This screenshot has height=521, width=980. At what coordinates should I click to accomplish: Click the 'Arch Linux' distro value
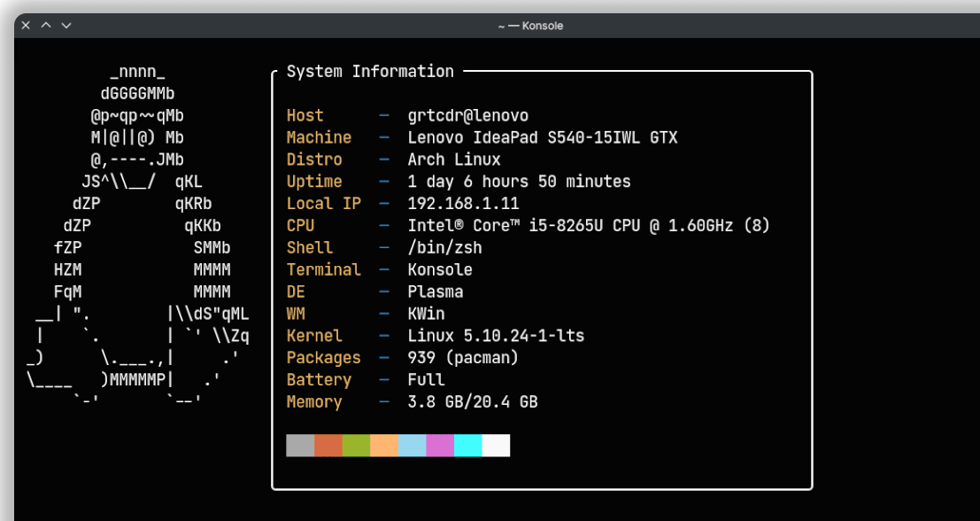(x=454, y=160)
